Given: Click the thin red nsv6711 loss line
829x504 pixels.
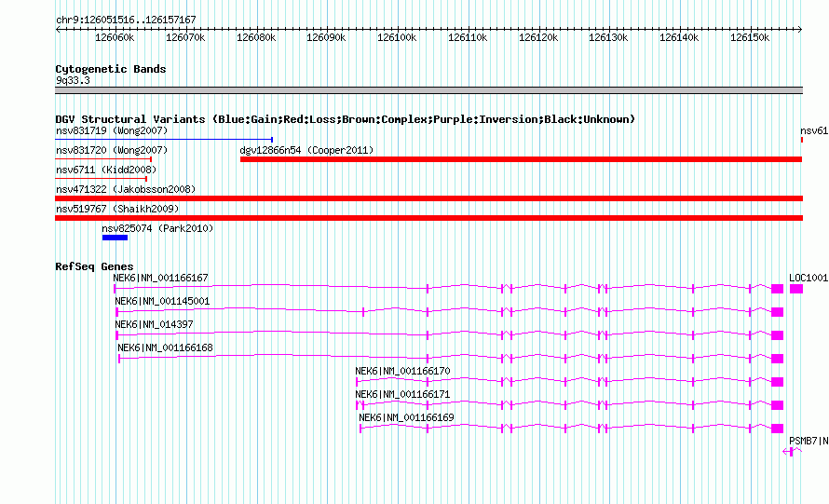Looking at the screenshot, I should 101,179.
